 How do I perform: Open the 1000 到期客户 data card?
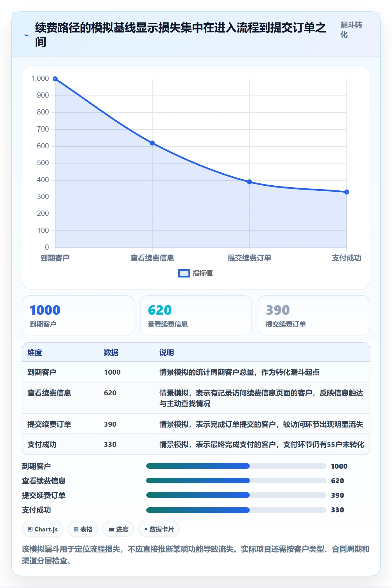[x=78, y=315]
